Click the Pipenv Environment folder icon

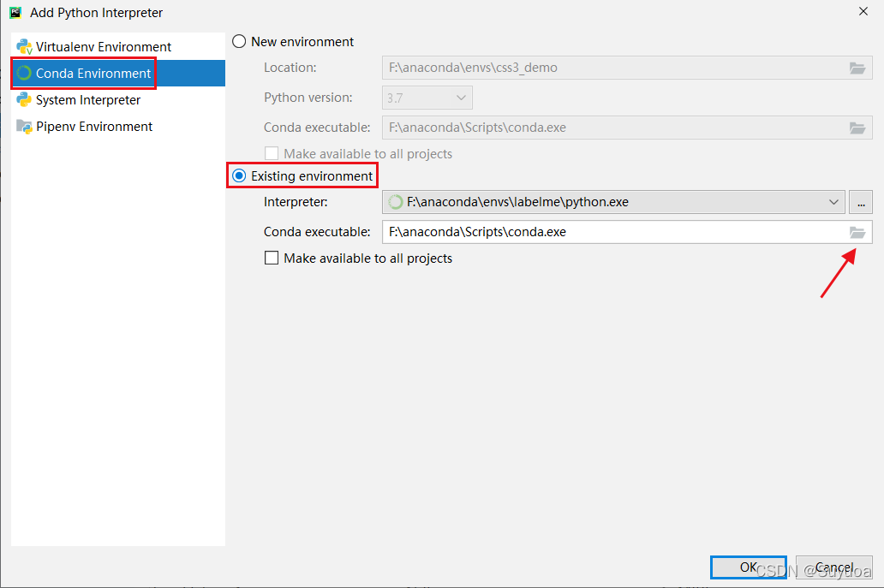[x=24, y=127]
